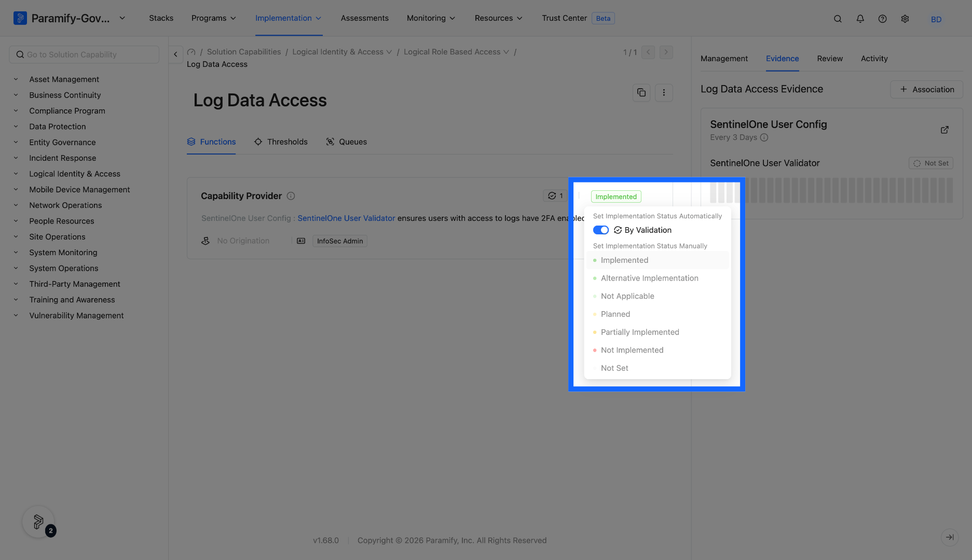The width and height of the screenshot is (972, 560).
Task: Open the Resources dropdown menu
Action: pyautogui.click(x=499, y=18)
